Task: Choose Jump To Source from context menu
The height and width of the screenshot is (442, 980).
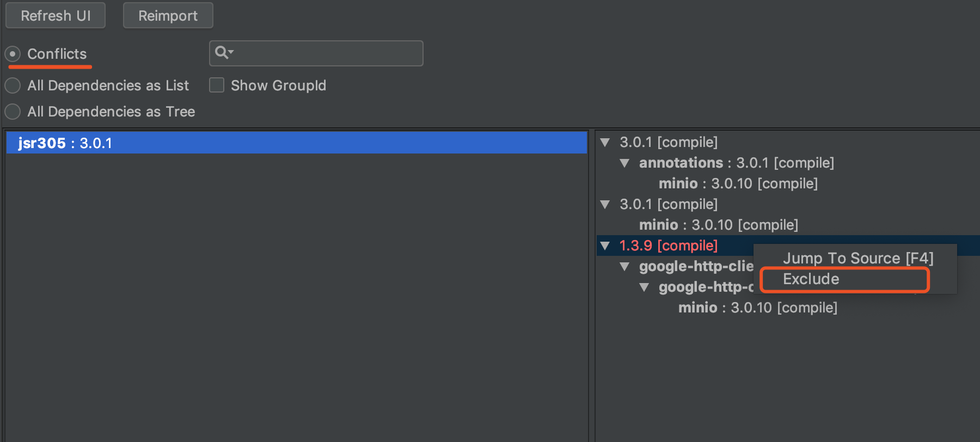Action: coord(857,258)
